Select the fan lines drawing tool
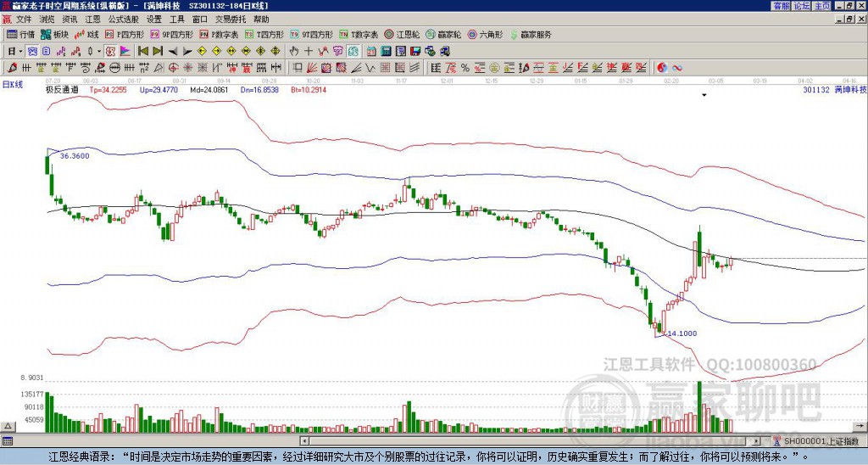Image resolution: width=868 pixels, height=465 pixels. (312, 68)
